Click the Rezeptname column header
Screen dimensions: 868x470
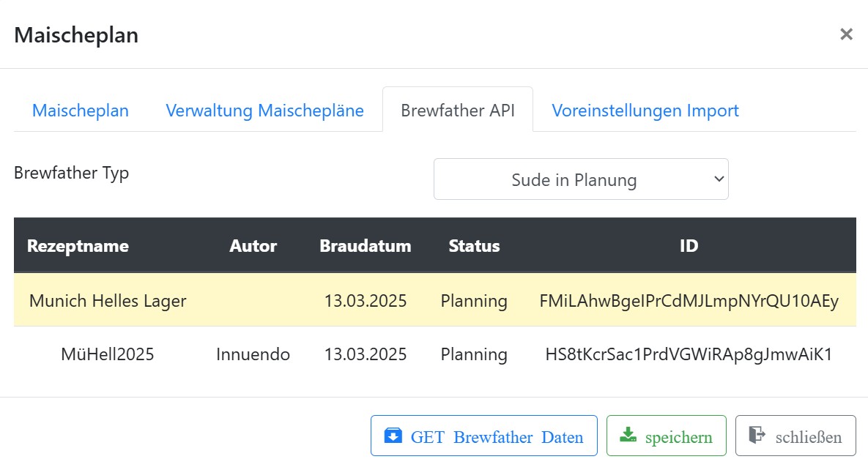78,246
